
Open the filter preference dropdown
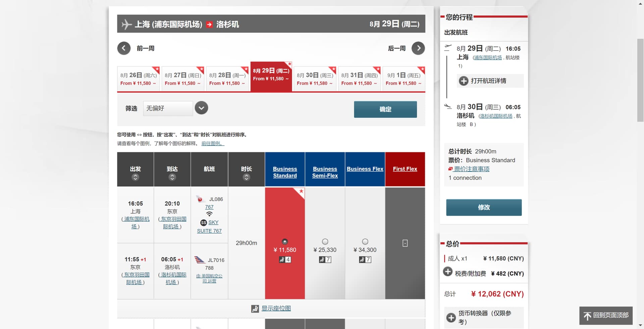tap(201, 108)
